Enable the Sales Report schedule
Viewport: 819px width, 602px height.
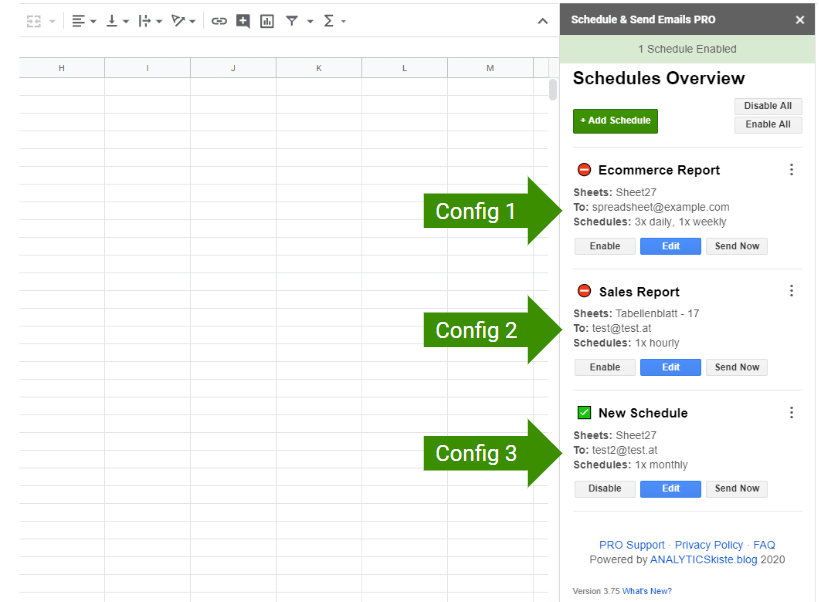pyautogui.click(x=604, y=367)
